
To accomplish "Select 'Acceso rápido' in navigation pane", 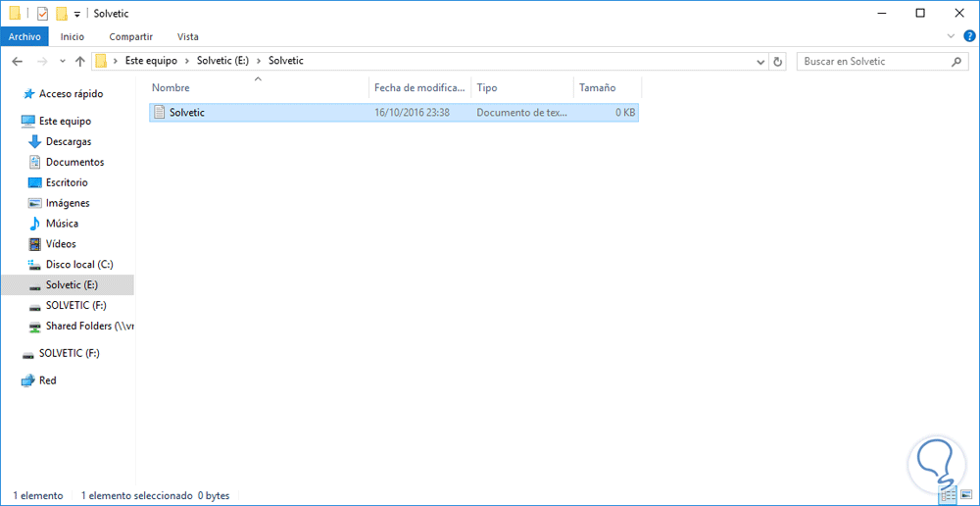I will pyautogui.click(x=72, y=94).
